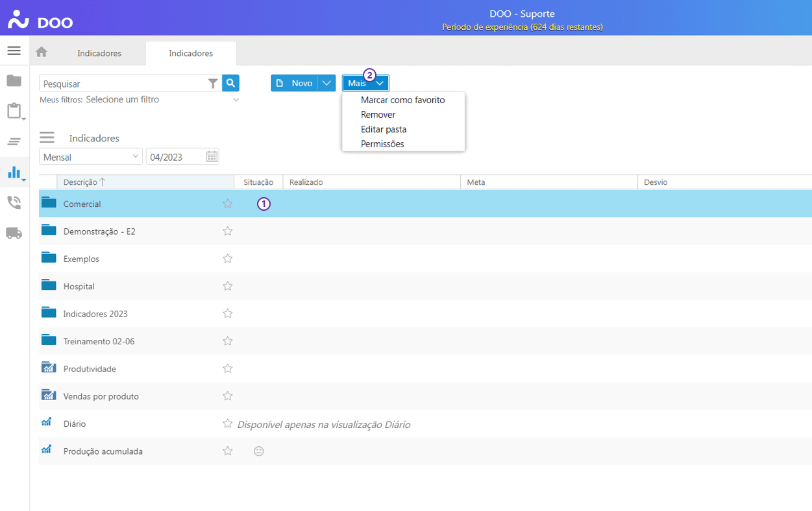
Task: Click the smiley status icon for Produção acumulada
Action: coord(258,451)
